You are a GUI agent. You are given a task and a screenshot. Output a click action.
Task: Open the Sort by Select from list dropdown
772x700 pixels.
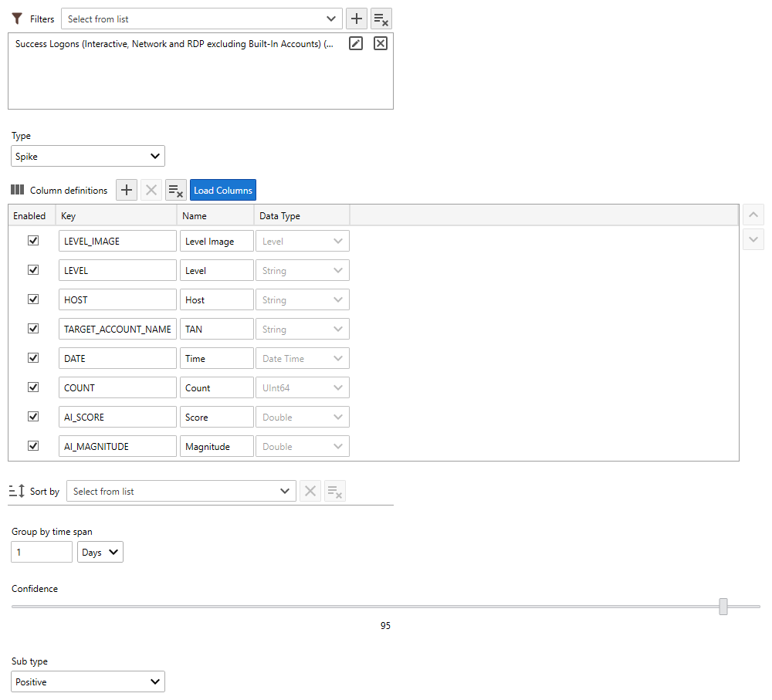pyautogui.click(x=181, y=491)
